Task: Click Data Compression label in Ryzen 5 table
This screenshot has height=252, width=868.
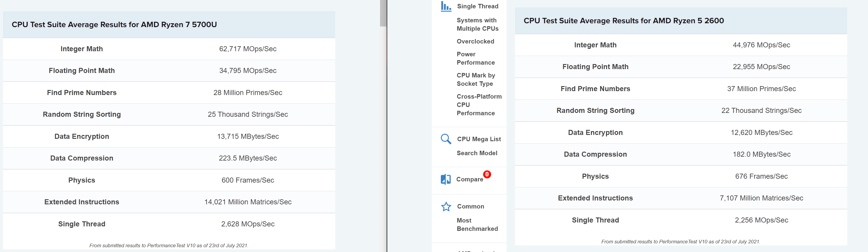Action: [x=595, y=155]
